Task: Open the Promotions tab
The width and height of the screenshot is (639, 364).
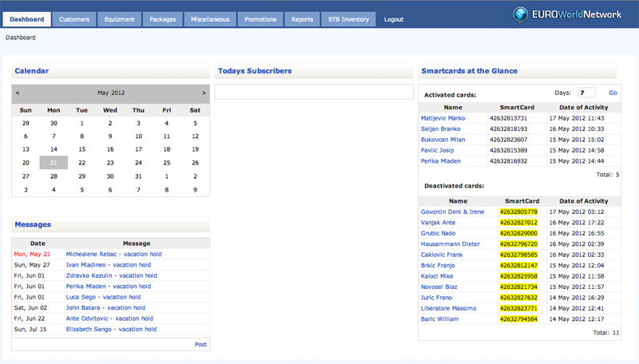Action: click(x=260, y=19)
